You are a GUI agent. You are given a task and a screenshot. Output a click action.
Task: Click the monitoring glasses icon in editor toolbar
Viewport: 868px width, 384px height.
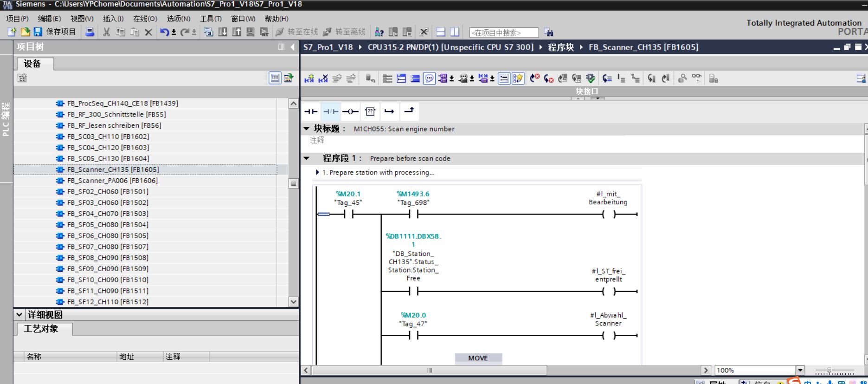click(x=696, y=78)
